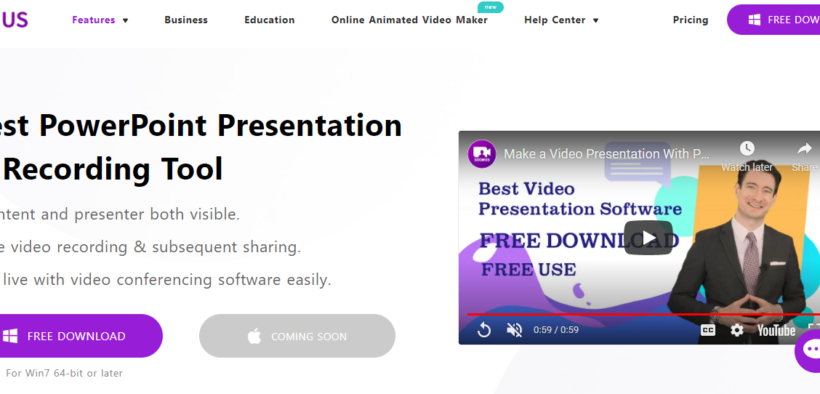Click the replay video icon
The width and height of the screenshot is (820, 394).
point(484,330)
